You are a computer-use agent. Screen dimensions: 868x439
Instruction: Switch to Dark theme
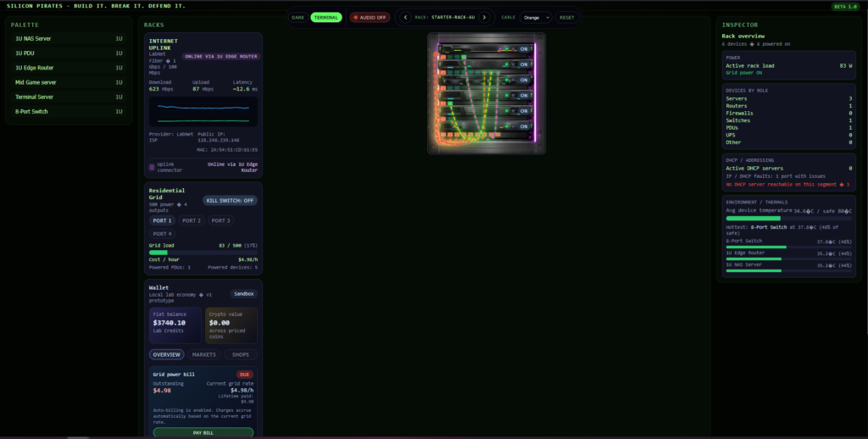298,17
